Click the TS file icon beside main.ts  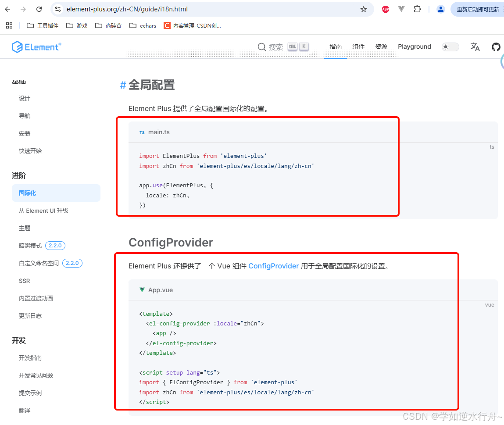(x=142, y=132)
